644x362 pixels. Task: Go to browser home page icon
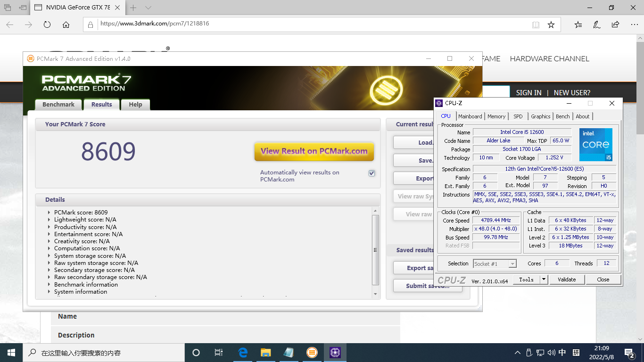coord(66,25)
